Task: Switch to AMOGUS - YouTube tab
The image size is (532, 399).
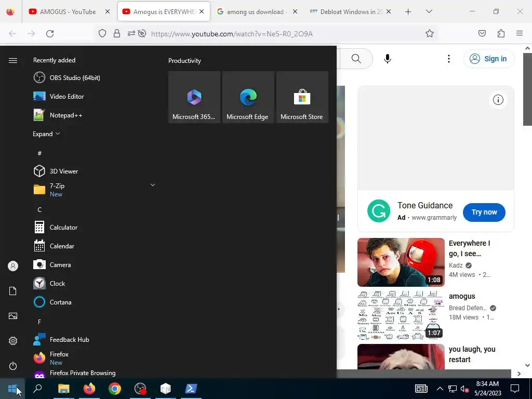Action: coord(68,11)
